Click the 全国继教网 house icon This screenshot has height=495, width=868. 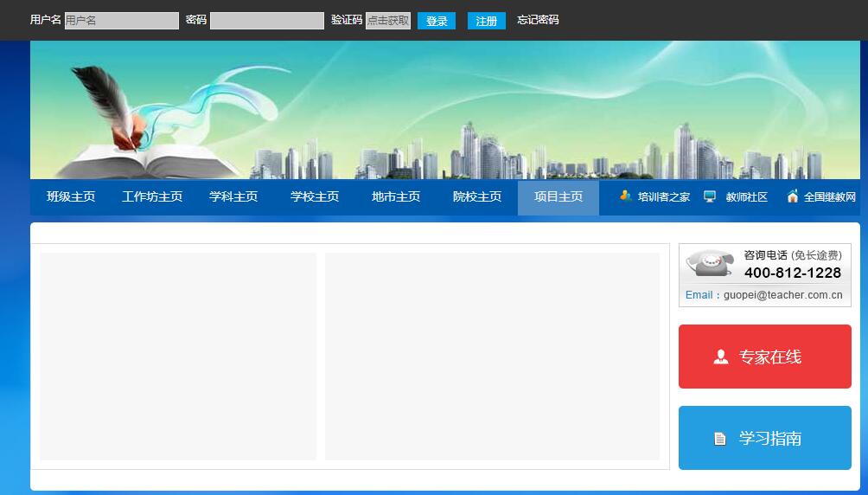(793, 196)
